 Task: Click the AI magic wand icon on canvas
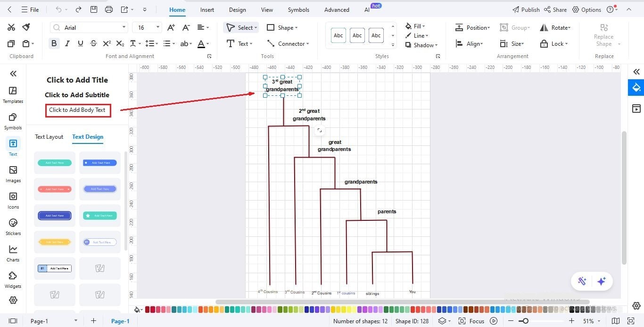582,281
